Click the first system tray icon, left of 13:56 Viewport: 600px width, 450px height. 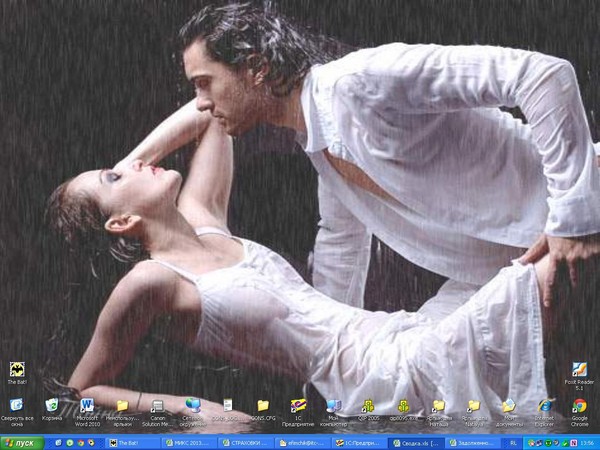point(531,443)
